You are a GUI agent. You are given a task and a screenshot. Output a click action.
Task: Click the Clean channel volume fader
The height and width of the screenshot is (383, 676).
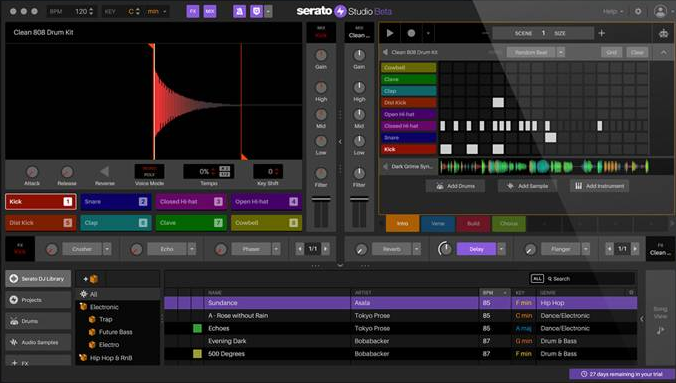pyautogui.click(x=359, y=199)
